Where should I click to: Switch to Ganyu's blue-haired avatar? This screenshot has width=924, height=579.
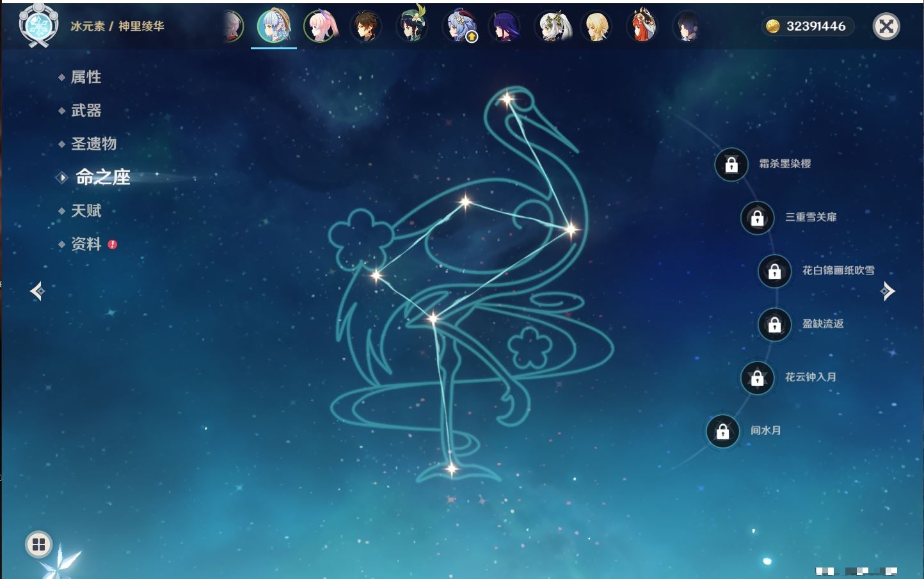click(x=458, y=27)
